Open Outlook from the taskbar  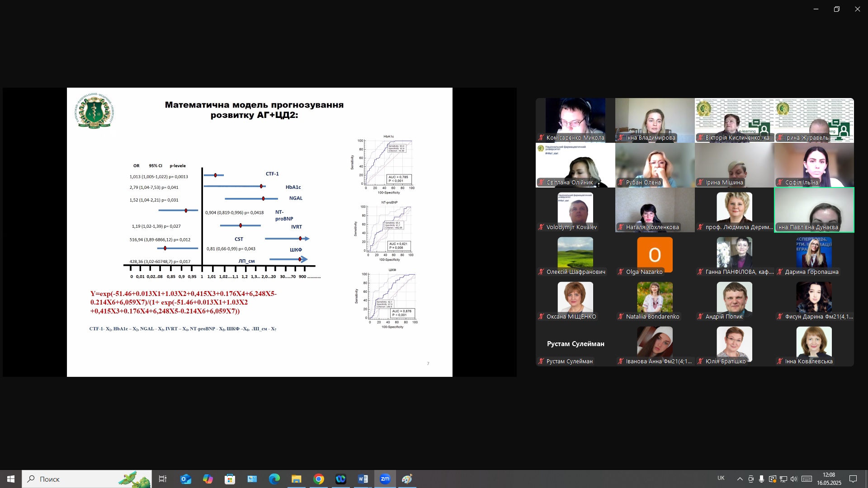click(186, 479)
